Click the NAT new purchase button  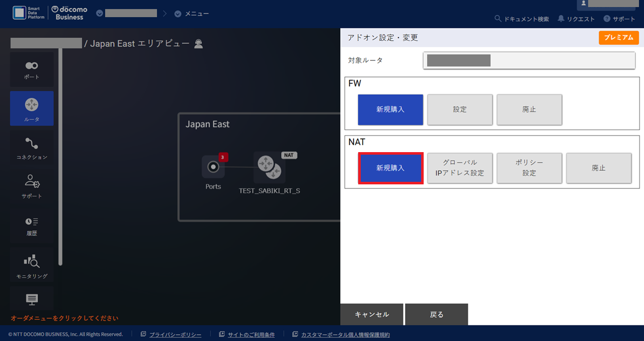[390, 168]
